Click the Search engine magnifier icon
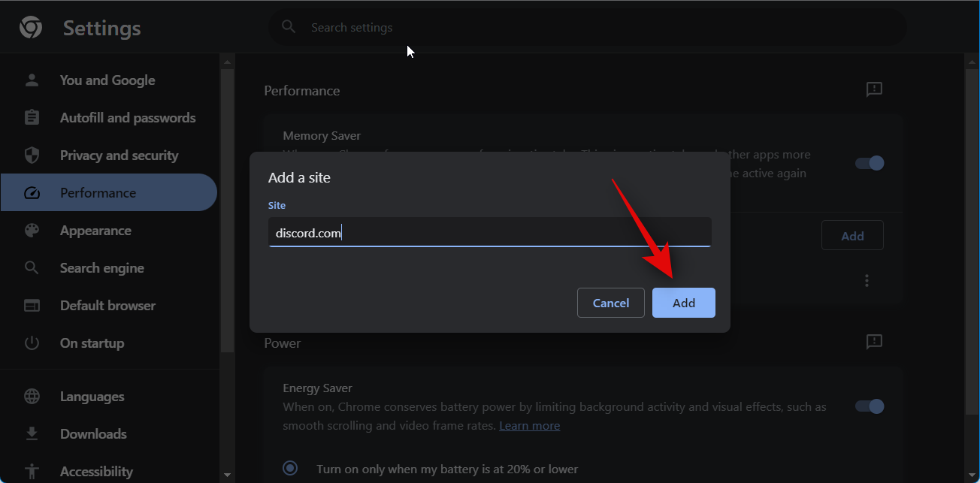The height and width of the screenshot is (483, 980). pyautogui.click(x=32, y=268)
